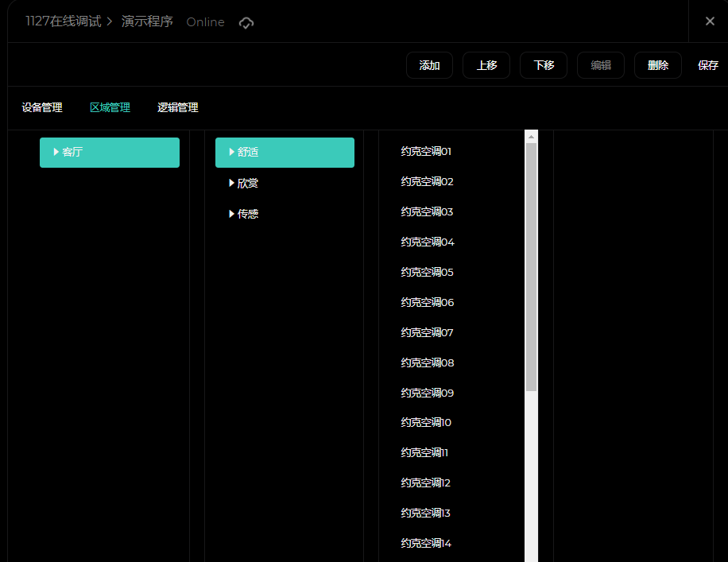Click the device list scrollbar up arrow
Viewport: 728px width, 562px height.
coord(532,136)
